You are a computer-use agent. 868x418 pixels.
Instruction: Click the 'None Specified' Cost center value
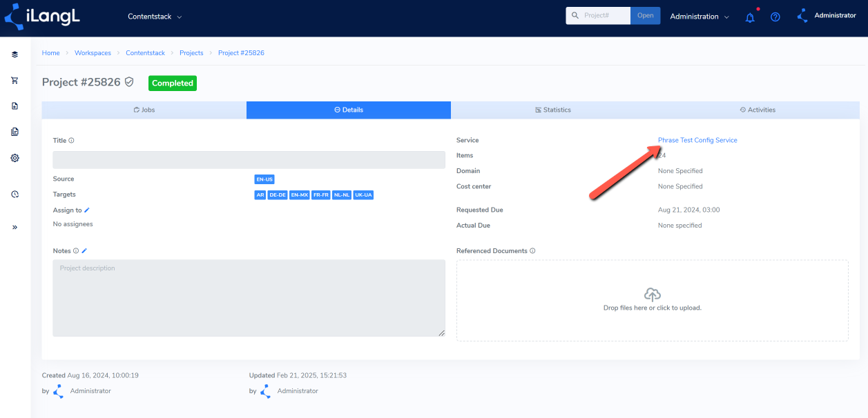pyautogui.click(x=680, y=186)
